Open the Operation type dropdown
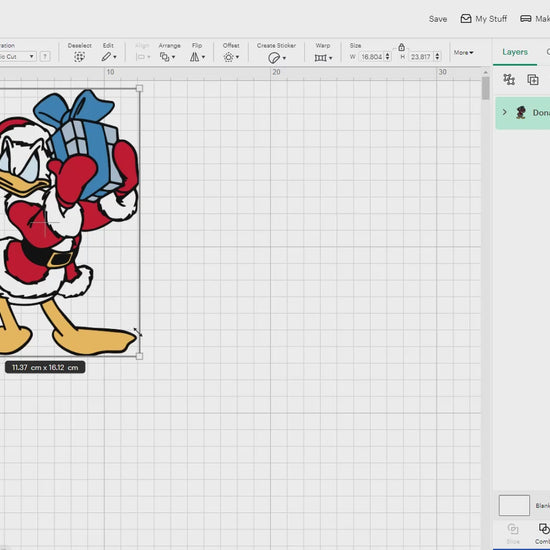 pyautogui.click(x=18, y=56)
